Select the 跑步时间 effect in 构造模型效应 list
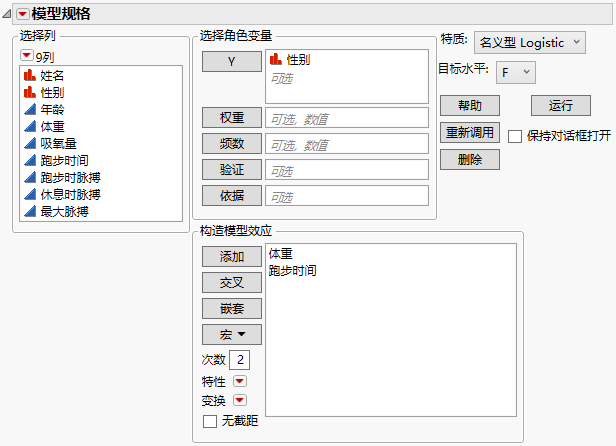 [x=293, y=270]
